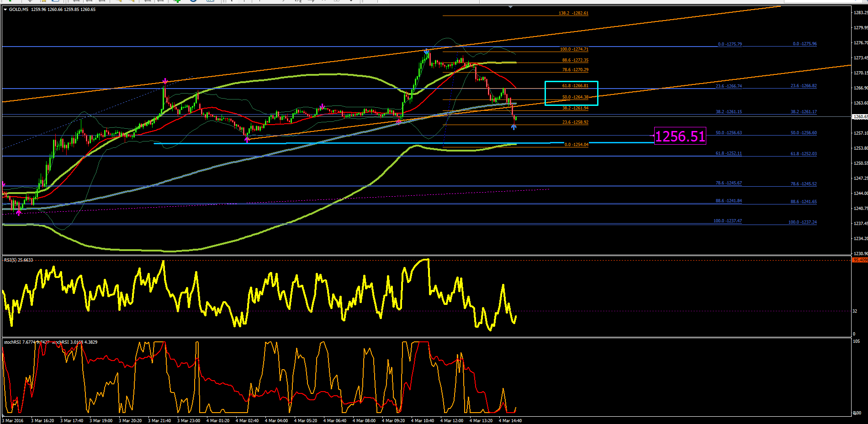Click the 1283.25 price on the price axis

[861, 13]
